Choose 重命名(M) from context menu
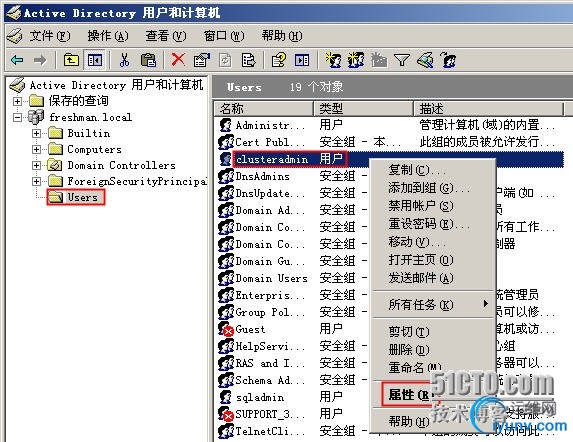 [x=433, y=367]
